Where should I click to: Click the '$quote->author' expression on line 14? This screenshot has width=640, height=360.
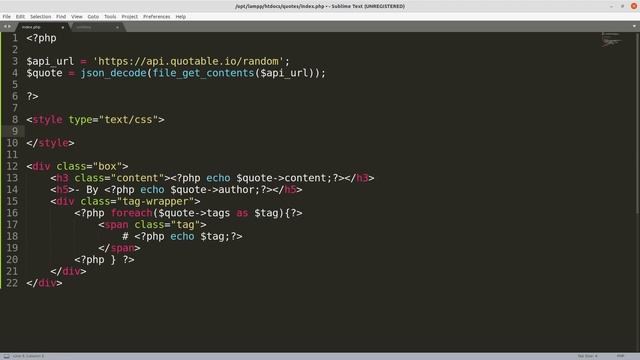coord(212,190)
